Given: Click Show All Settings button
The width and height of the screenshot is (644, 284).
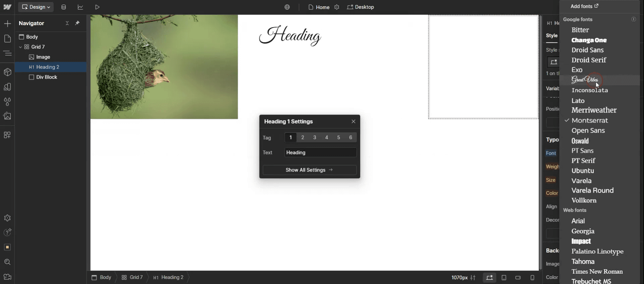Looking at the screenshot, I should (x=310, y=170).
